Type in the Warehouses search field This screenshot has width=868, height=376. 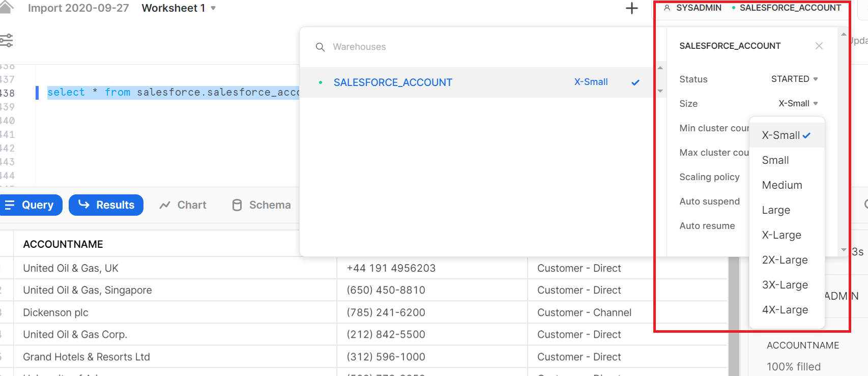click(458, 47)
